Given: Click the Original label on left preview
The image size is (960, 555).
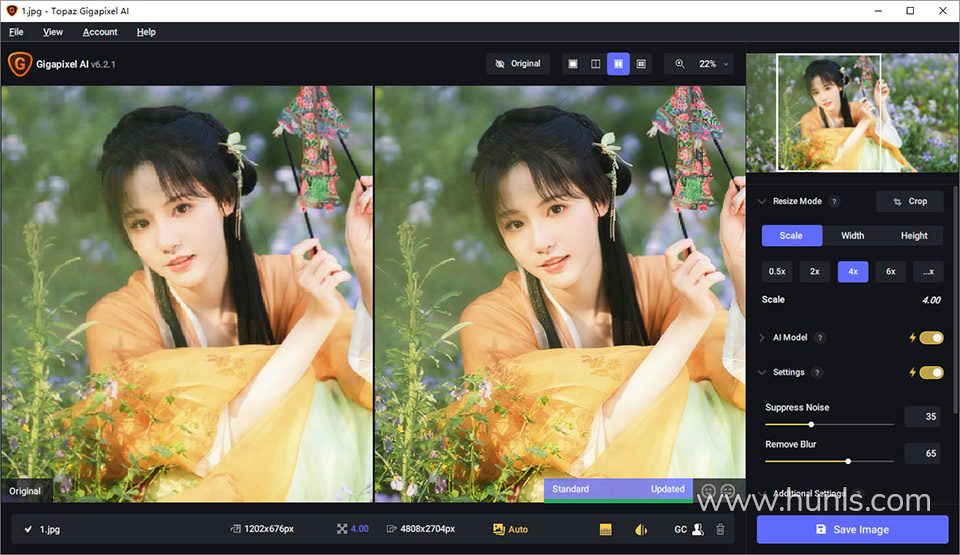Looking at the screenshot, I should tap(25, 491).
